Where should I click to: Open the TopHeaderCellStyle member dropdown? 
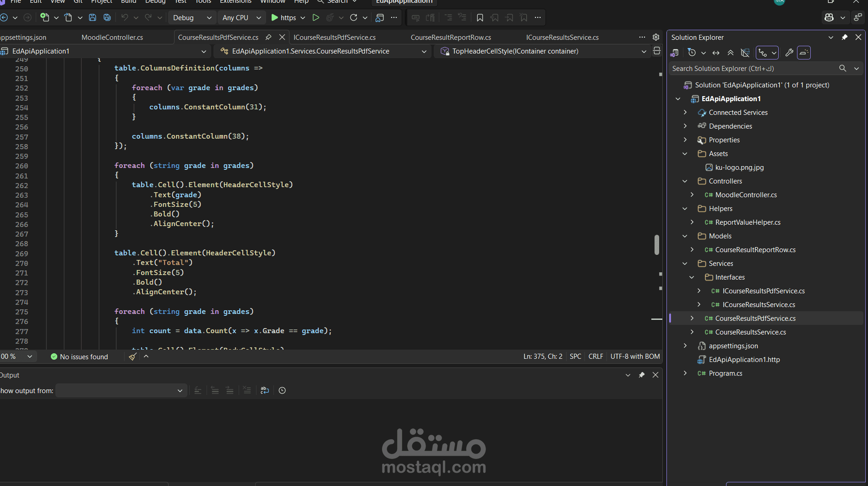[542, 51]
